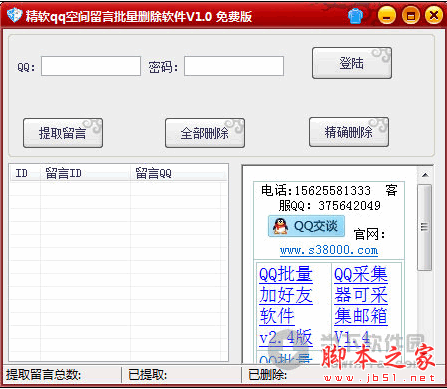The height and width of the screenshot is (389, 447).
Task: Click the 已提取 status text
Action: tap(148, 375)
